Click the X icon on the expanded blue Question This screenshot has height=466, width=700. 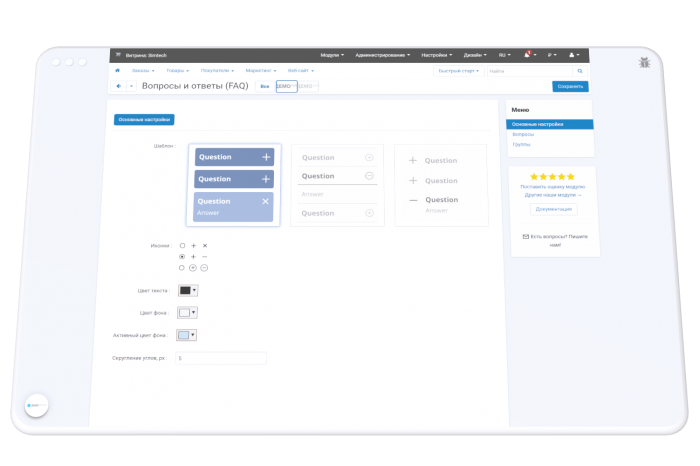tap(265, 201)
